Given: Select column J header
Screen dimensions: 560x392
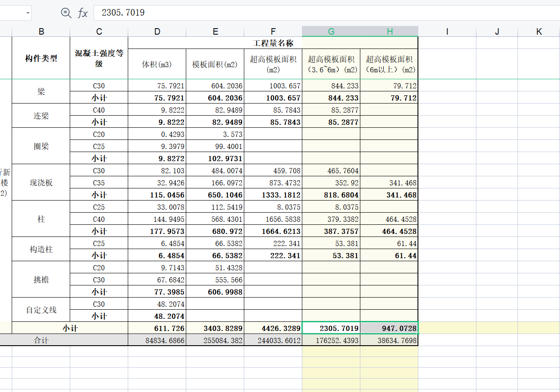Looking at the screenshot, I should 497,31.
